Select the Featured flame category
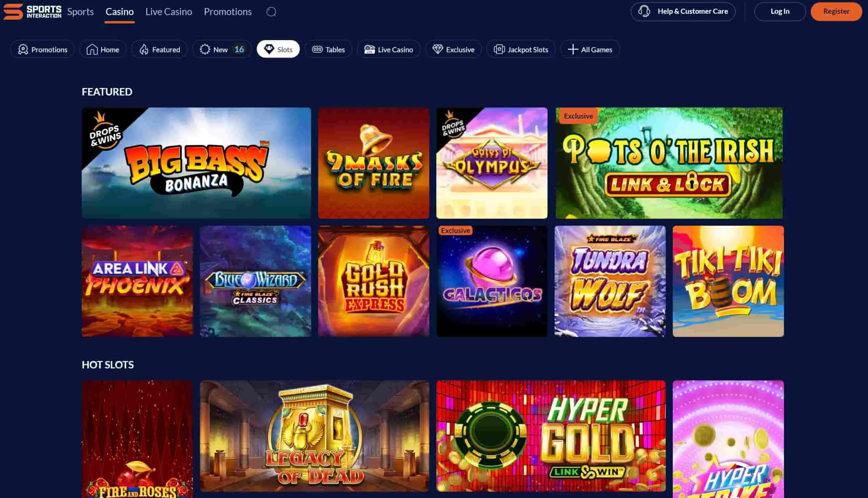Screen dimensions: 868x498 pos(159,50)
